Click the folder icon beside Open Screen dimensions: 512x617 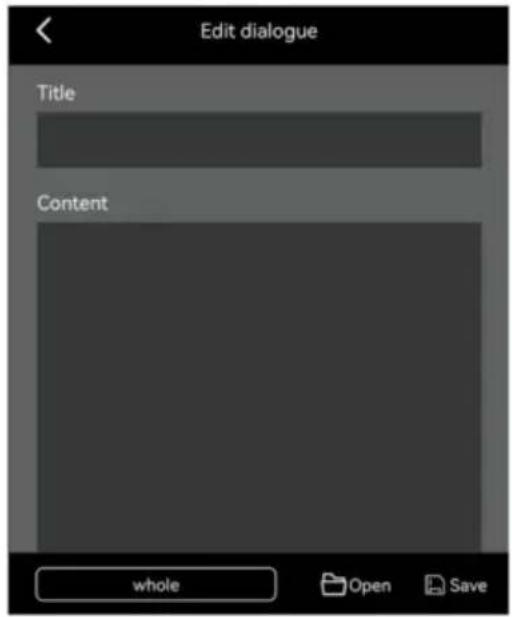[333, 584]
